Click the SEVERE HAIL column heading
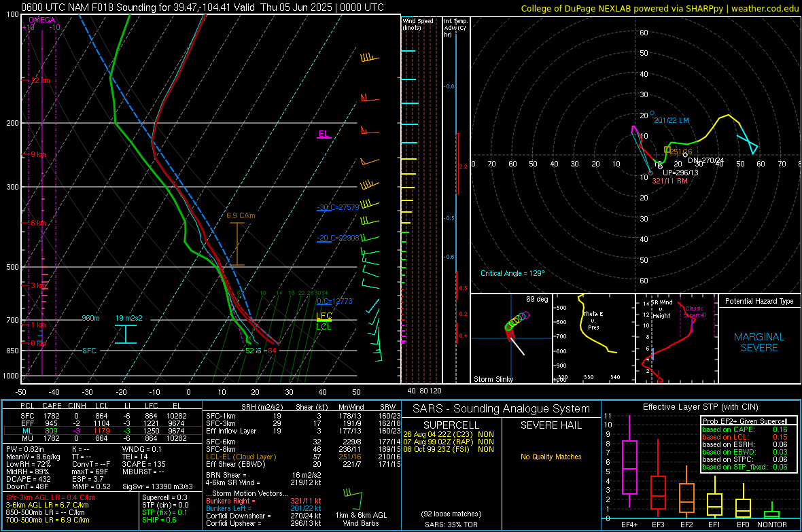Screen dimensions: 802x532 coord(551,425)
